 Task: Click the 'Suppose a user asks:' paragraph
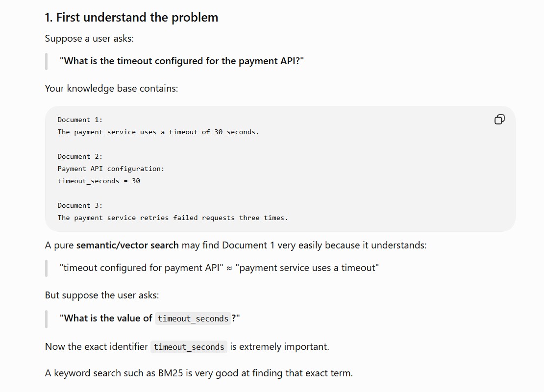click(x=89, y=38)
